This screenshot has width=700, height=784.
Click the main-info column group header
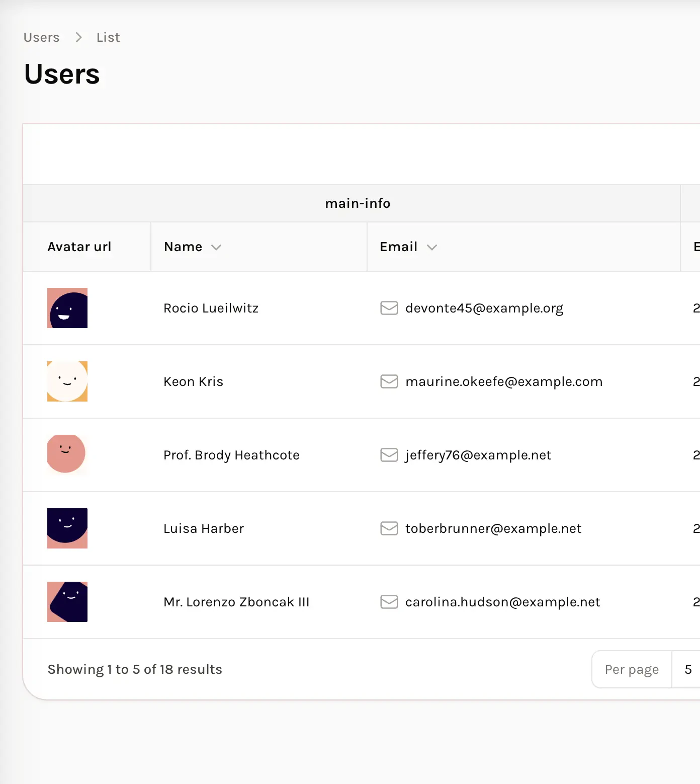[x=358, y=203]
